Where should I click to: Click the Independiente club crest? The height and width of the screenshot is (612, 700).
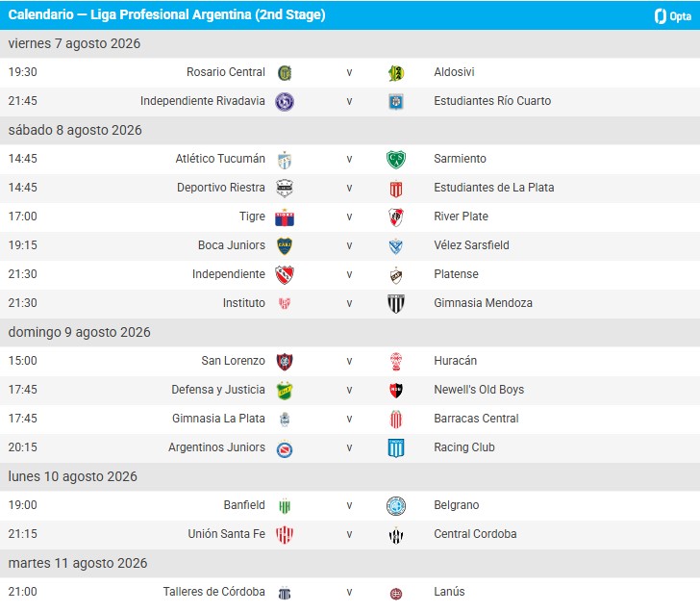click(285, 275)
